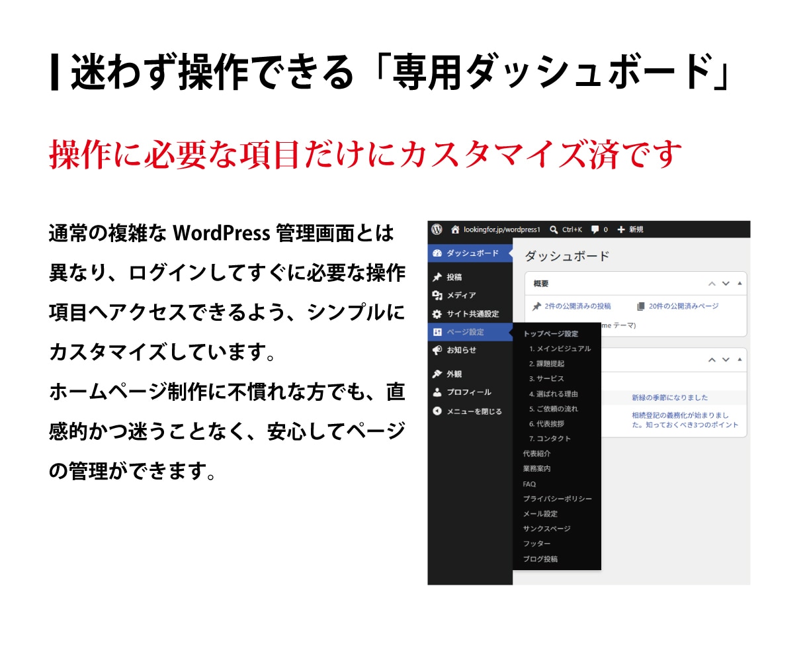Select メール設定 in flyout submenu
The height and width of the screenshot is (672, 807).
[x=540, y=514]
